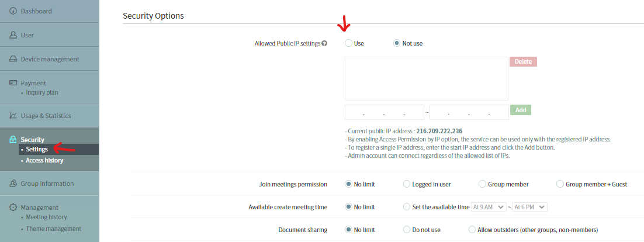
Task: Click the User person icon in sidebar
Action: tap(13, 35)
